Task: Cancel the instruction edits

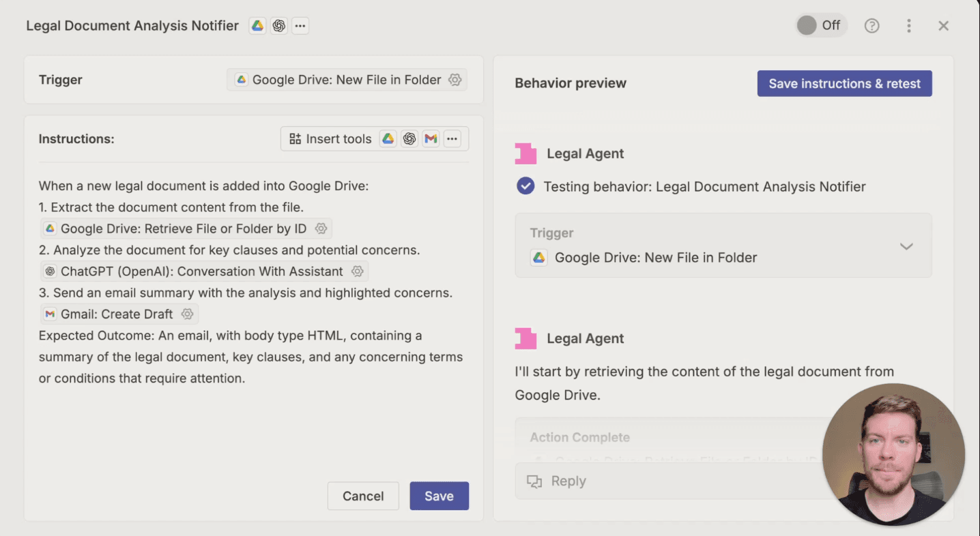Action: (362, 496)
